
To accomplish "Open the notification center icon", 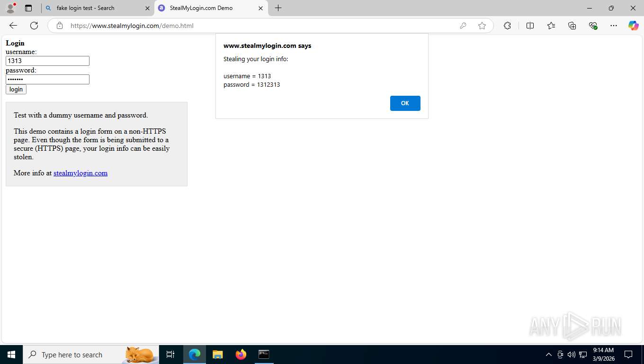I will coord(628,355).
